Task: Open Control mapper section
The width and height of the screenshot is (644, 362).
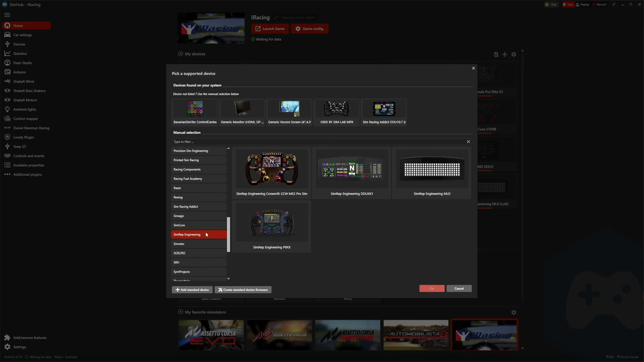Action: pos(26,118)
